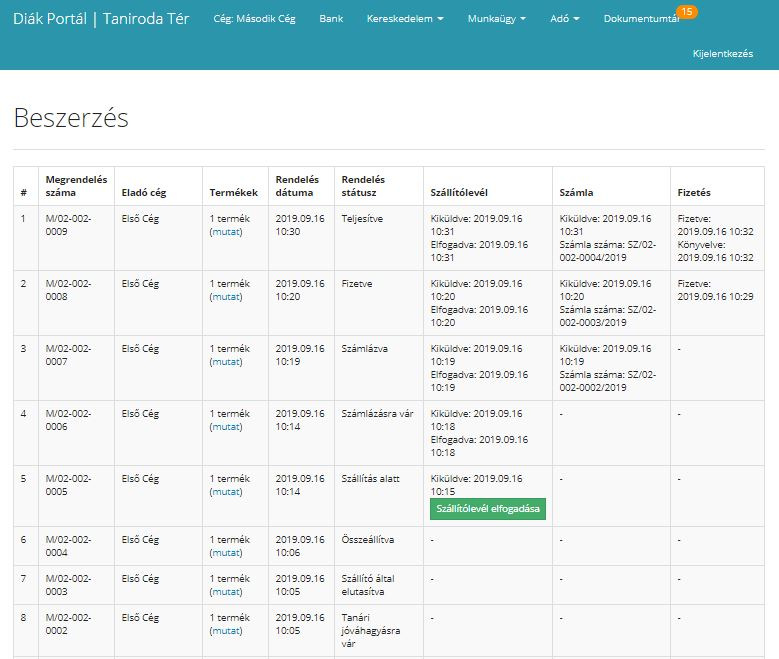The image size is (779, 659).
Task: Show products for order M/02-002-0007
Action: [x=226, y=362]
